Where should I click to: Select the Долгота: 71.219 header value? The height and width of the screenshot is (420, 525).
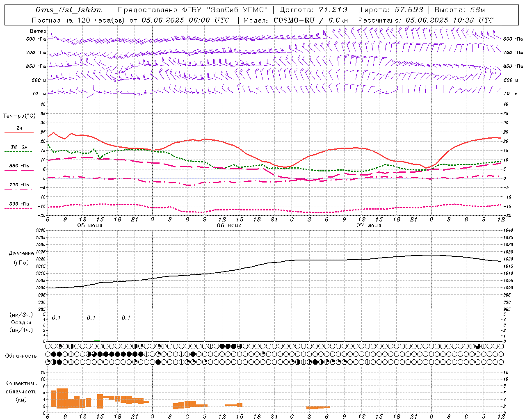tap(313, 10)
